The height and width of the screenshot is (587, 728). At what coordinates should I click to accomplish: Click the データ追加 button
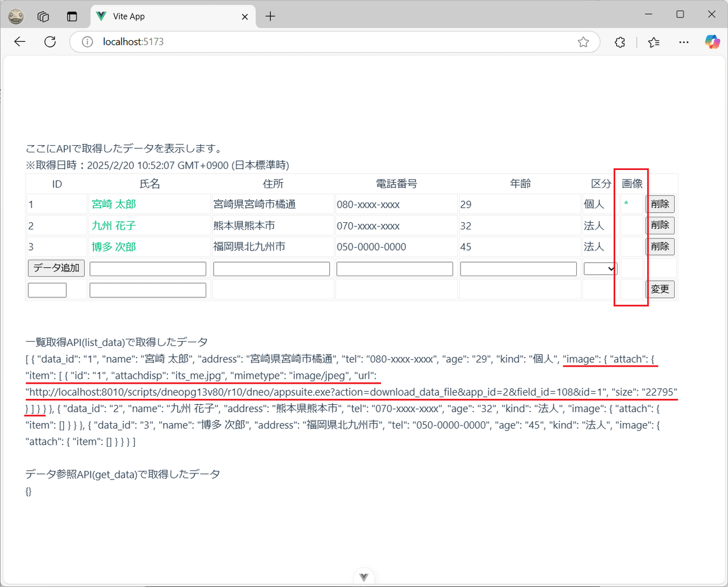click(56, 268)
